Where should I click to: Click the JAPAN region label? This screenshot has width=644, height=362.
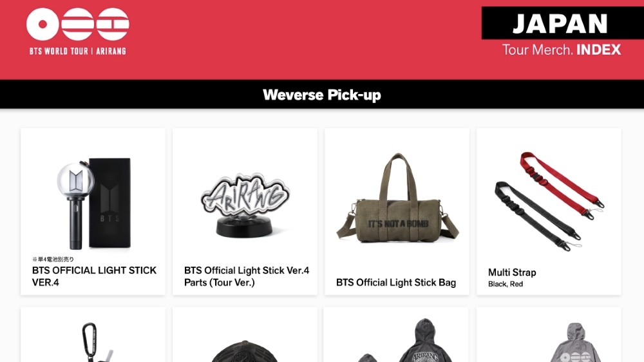560,23
